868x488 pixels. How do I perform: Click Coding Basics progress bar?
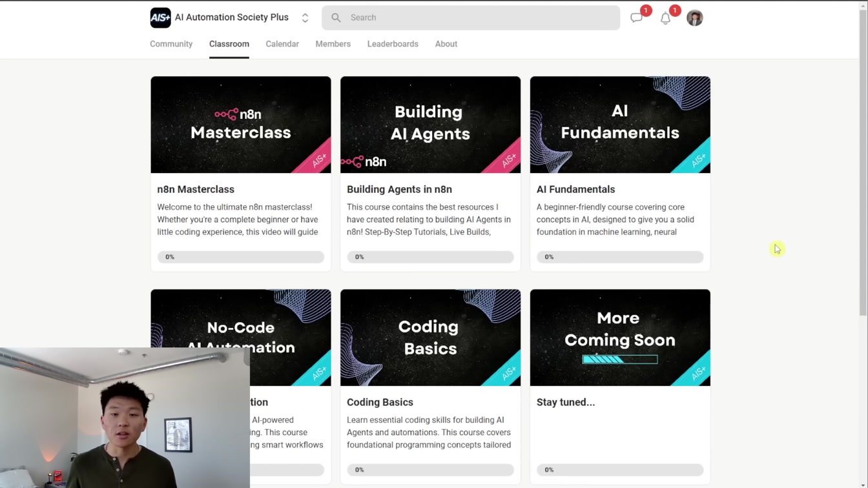click(x=430, y=470)
